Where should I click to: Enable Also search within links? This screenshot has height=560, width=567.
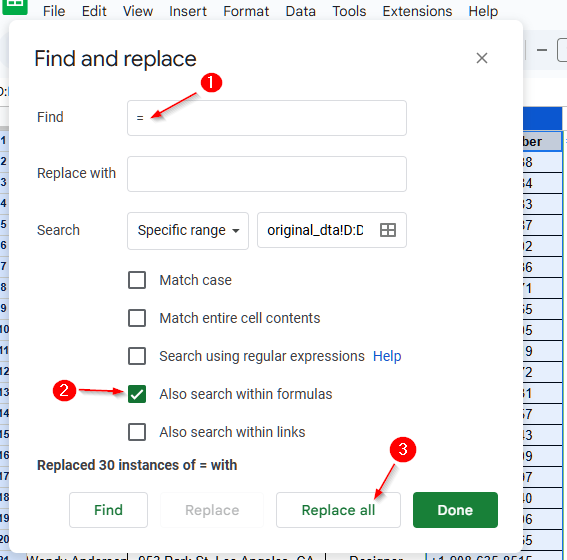point(137,432)
